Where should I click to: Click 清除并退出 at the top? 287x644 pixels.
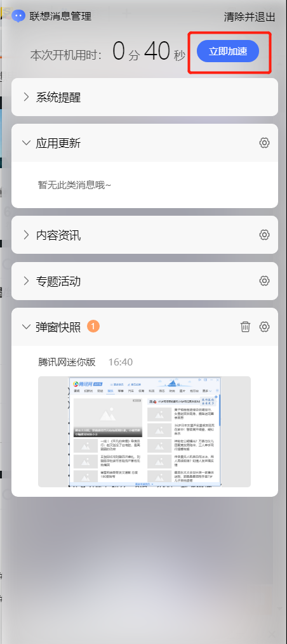250,17
